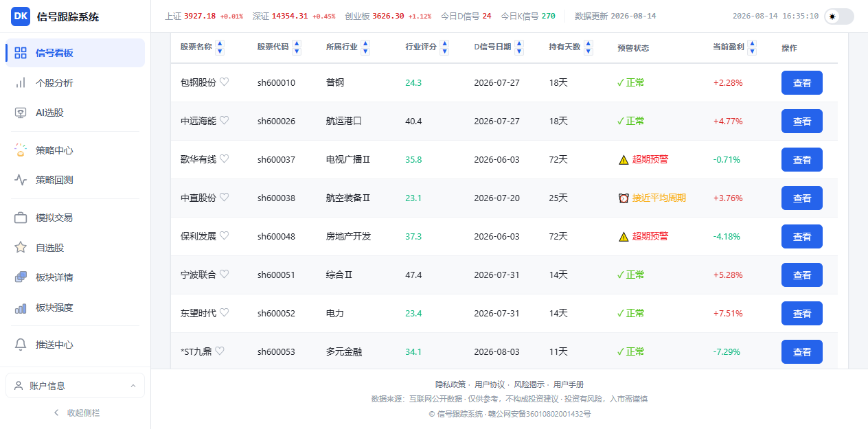Click 查看 for 中远海能

click(x=802, y=121)
